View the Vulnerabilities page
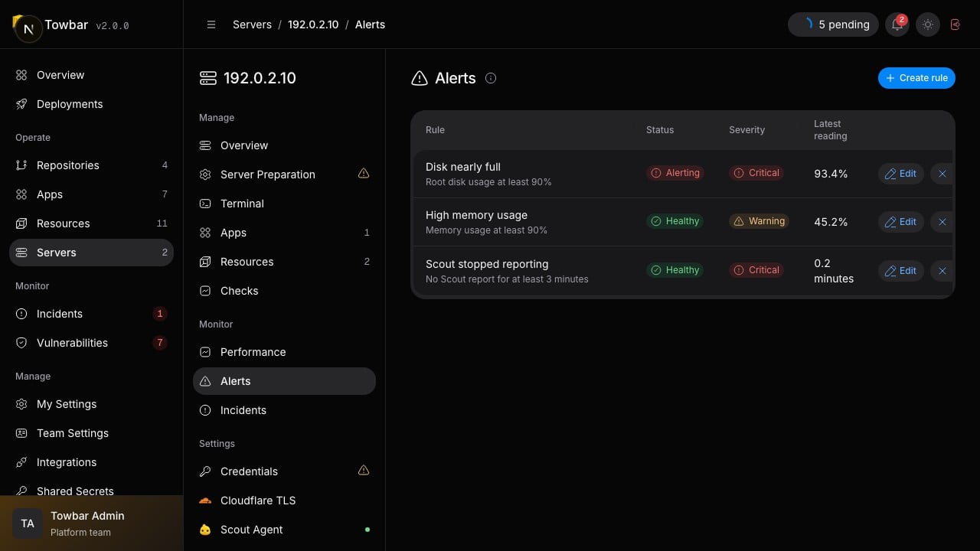Image resolution: width=980 pixels, height=551 pixels. point(91,343)
